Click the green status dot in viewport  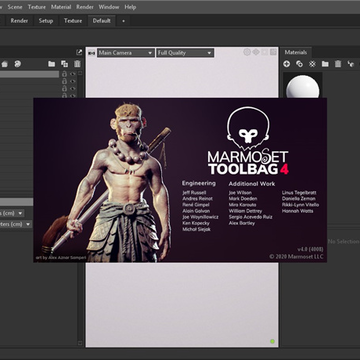[x=272, y=341]
